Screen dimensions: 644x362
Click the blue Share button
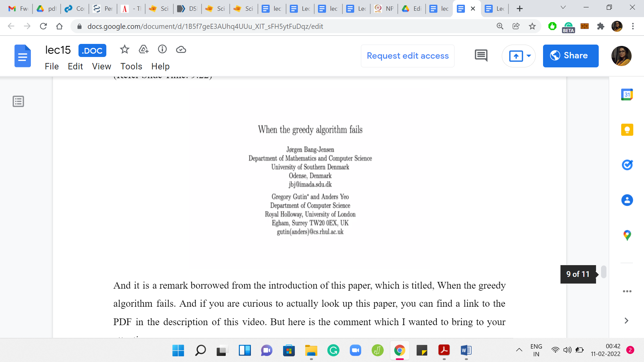pos(571,56)
